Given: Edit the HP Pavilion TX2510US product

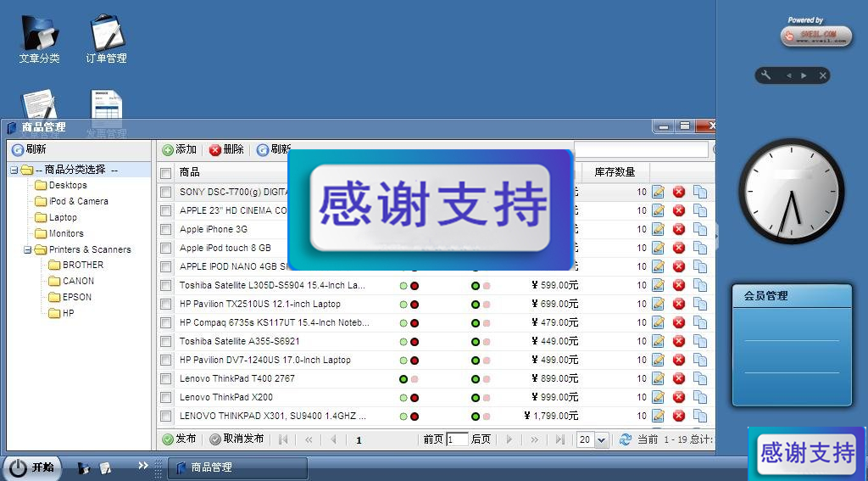Looking at the screenshot, I should [x=658, y=304].
